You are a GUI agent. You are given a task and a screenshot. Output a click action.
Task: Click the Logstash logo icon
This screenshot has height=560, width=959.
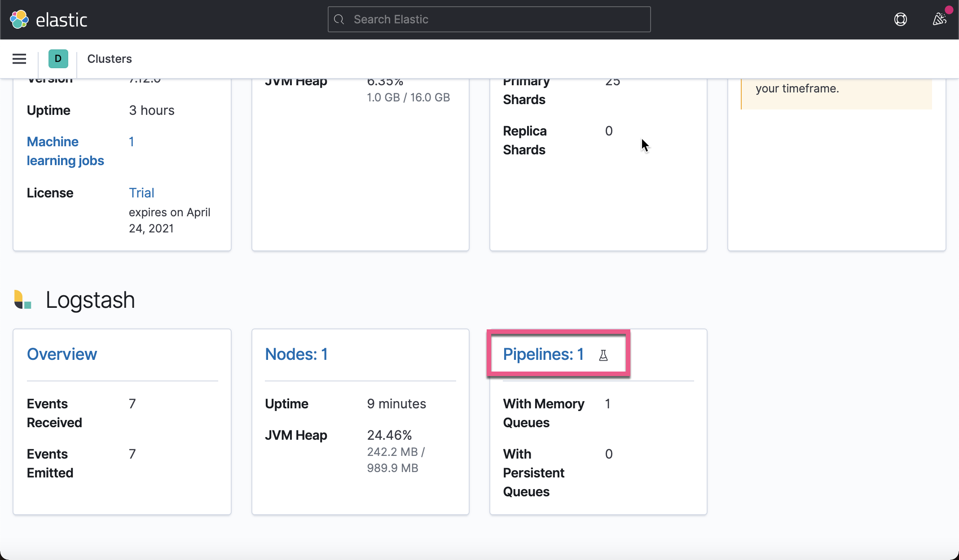tap(22, 300)
